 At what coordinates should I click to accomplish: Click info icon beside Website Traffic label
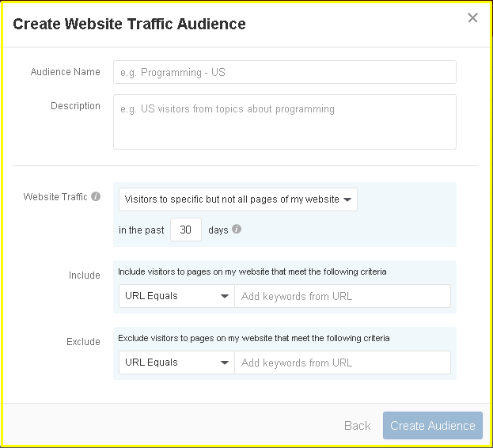click(96, 196)
